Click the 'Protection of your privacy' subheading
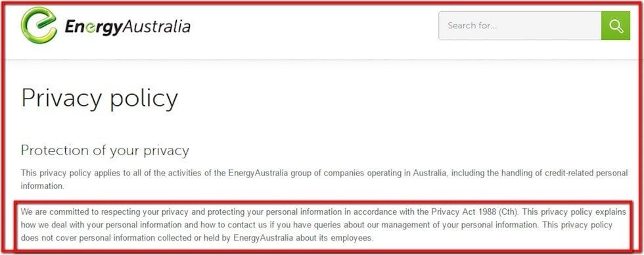644x255 pixels. click(x=104, y=151)
